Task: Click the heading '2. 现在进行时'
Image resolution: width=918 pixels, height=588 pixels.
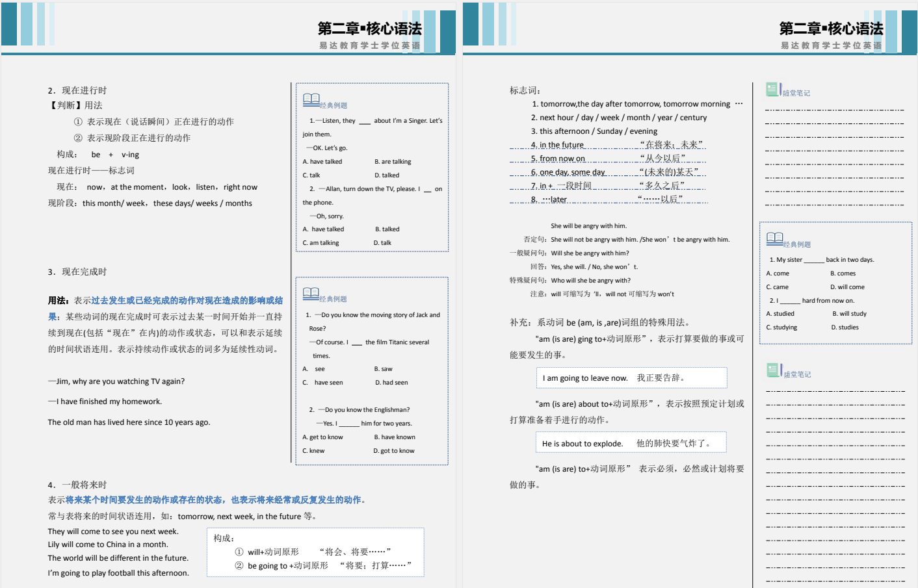Action: tap(77, 90)
